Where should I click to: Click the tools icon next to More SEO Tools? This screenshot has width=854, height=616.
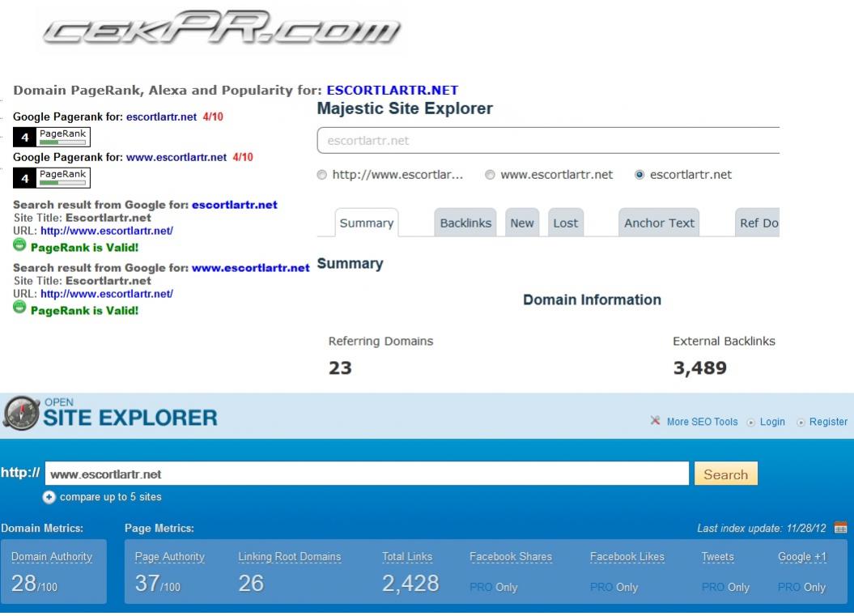655,420
